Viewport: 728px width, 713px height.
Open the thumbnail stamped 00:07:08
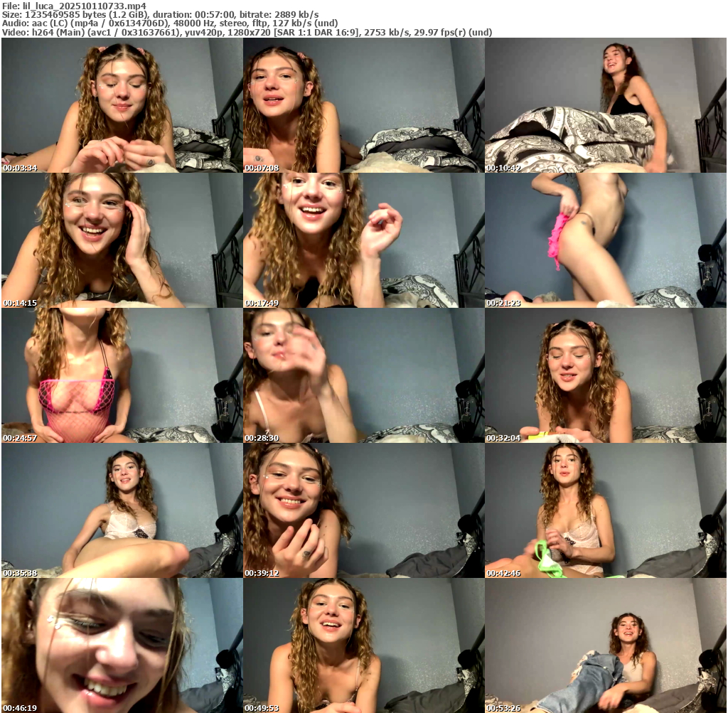363,105
